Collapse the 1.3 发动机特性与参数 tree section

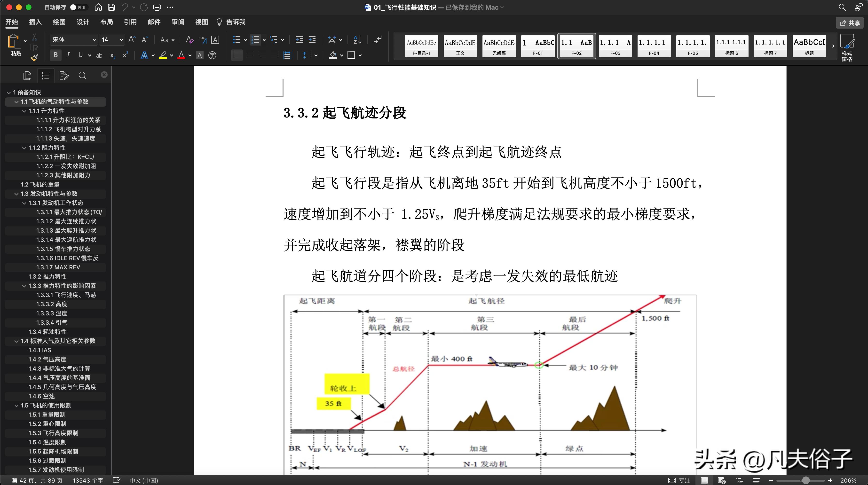tap(16, 194)
